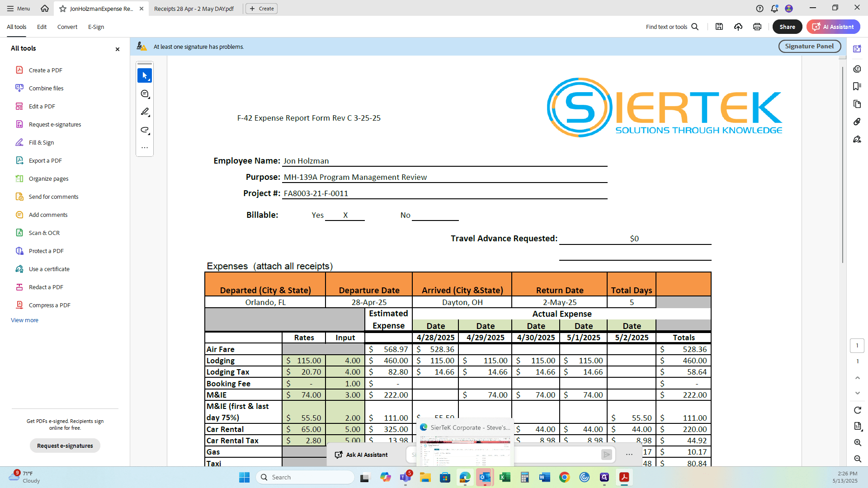868x488 pixels.
Task: Star the JonHolzmanExpense document tab
Action: tap(63, 9)
